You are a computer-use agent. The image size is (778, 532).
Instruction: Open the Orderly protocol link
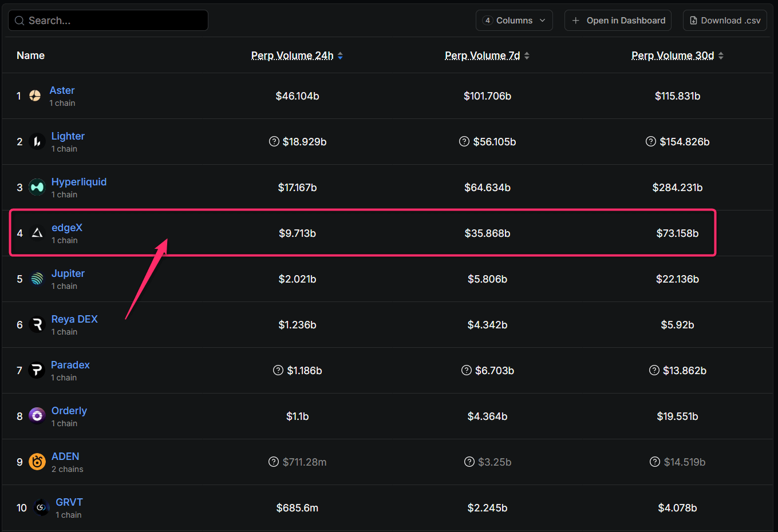(x=69, y=411)
